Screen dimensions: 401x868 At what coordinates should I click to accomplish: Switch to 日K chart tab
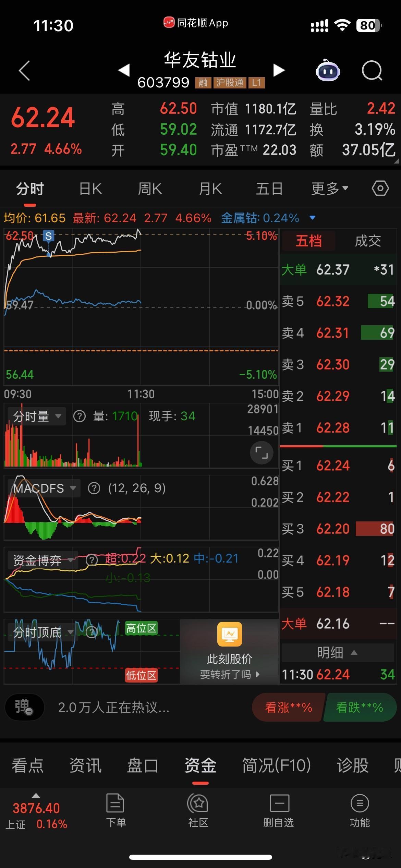point(90,189)
